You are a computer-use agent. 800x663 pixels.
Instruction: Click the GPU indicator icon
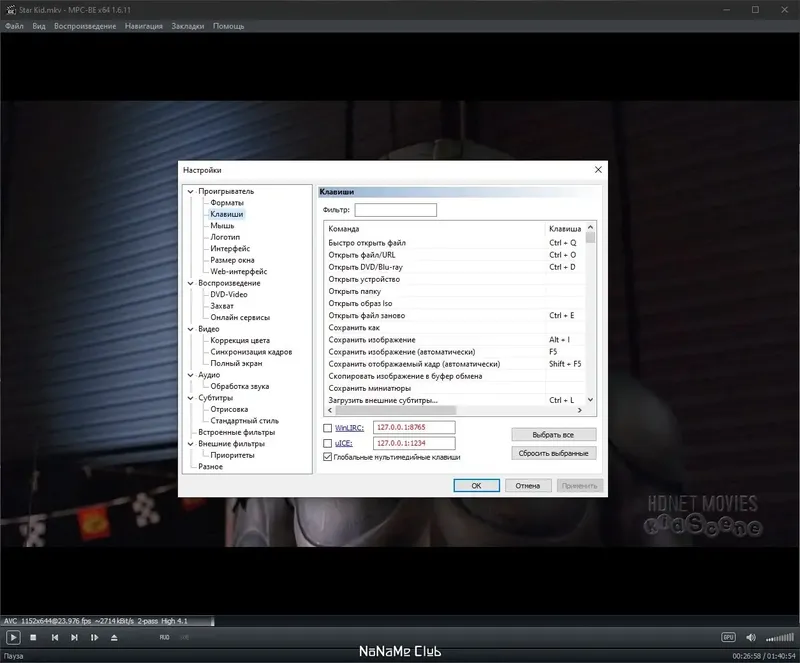coord(728,637)
